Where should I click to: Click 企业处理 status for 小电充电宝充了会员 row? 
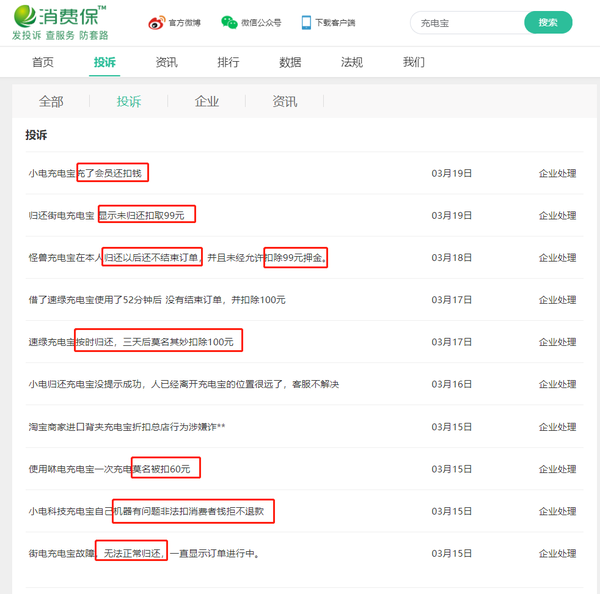pos(558,173)
